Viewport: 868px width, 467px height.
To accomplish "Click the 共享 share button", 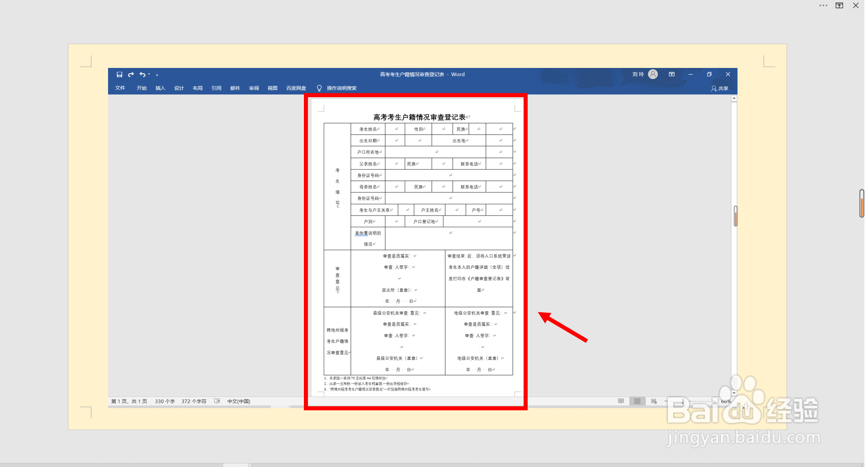I will pyautogui.click(x=720, y=89).
